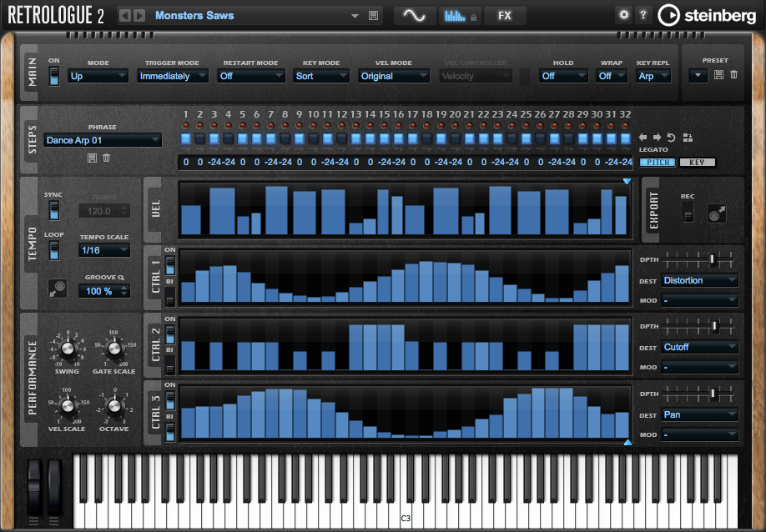Save the current preset via floppy icon beside Monsters Saws
Viewport: 766px width, 532px height.
373,16
